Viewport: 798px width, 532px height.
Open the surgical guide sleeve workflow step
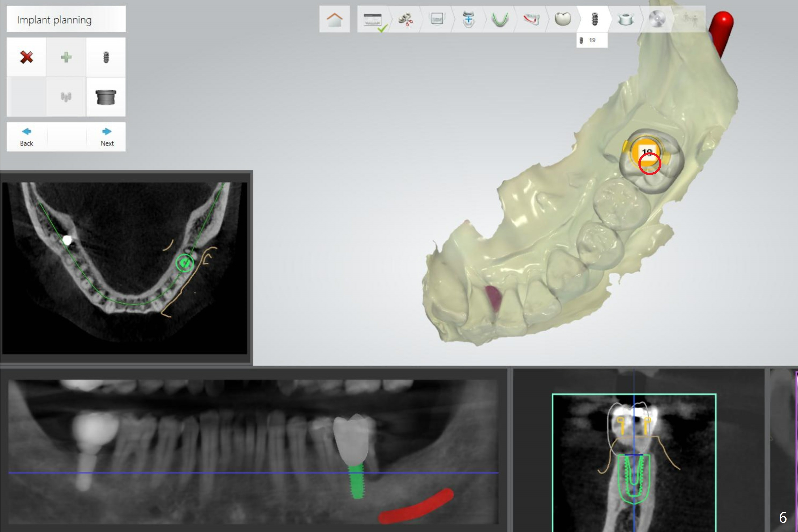point(625,19)
